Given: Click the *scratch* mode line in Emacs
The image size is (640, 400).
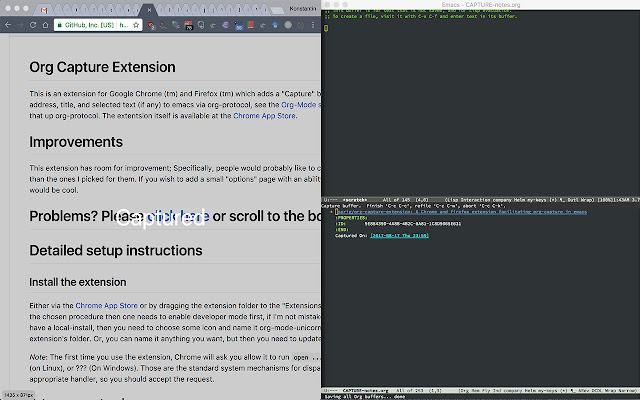Looking at the screenshot, I should click(480, 200).
